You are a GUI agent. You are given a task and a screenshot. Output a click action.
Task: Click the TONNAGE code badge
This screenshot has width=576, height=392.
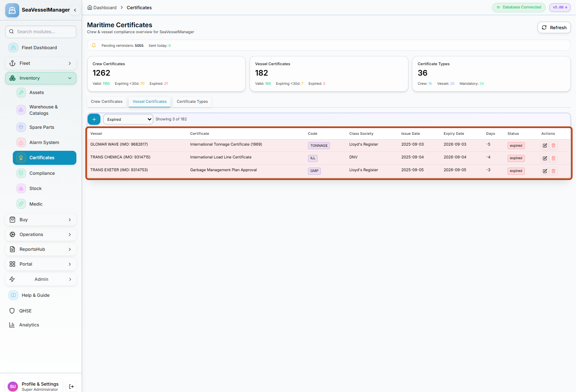tap(319, 146)
